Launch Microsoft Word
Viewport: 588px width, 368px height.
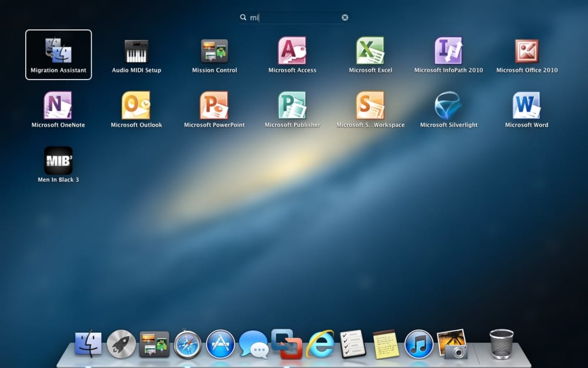tap(527, 105)
